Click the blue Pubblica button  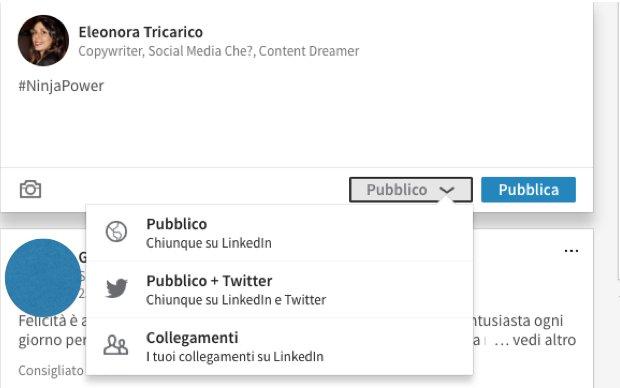528,189
